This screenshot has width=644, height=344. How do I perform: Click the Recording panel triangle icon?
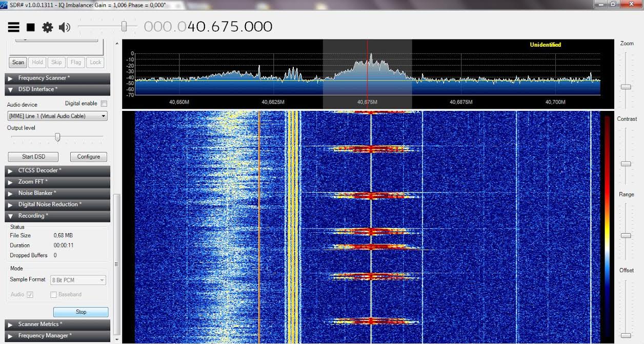click(x=10, y=216)
